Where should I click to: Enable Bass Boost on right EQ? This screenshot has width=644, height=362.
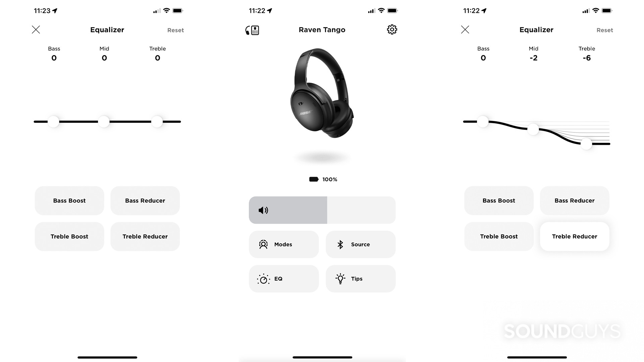click(x=498, y=200)
